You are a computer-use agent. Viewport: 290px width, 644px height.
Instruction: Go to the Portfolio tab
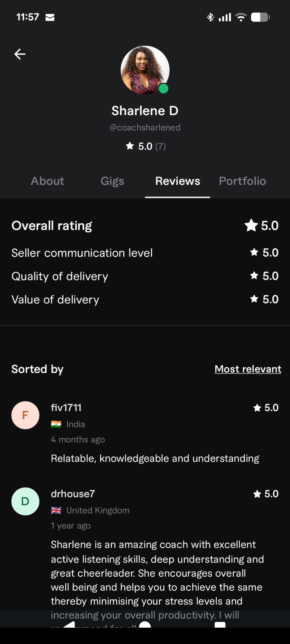(x=242, y=181)
